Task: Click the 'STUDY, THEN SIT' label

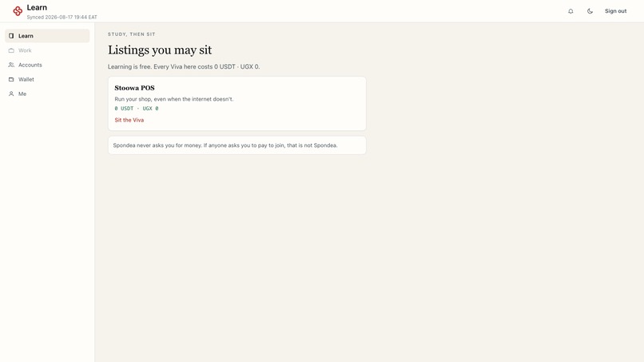Action: click(x=131, y=34)
